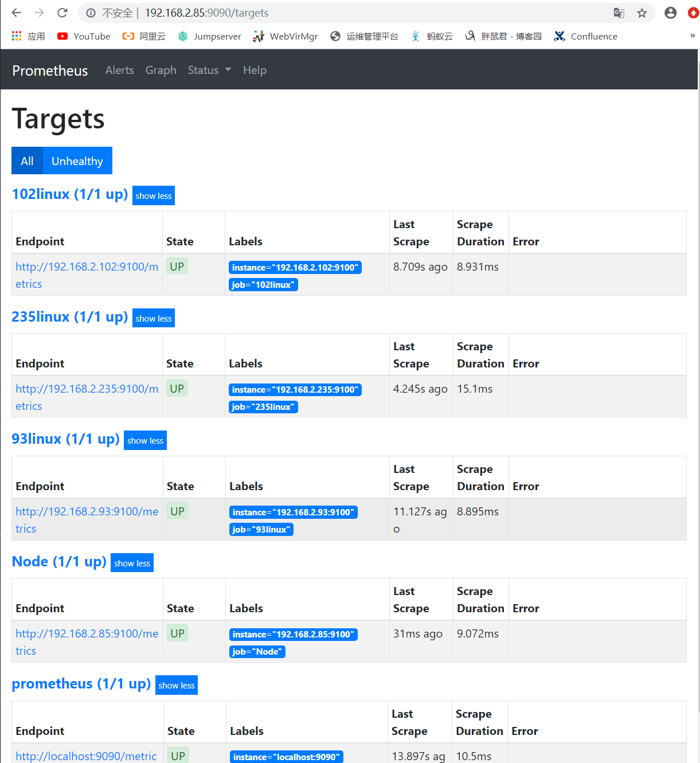Open the 阿里云 bookmark
The width and height of the screenshot is (700, 763).
[x=144, y=36]
